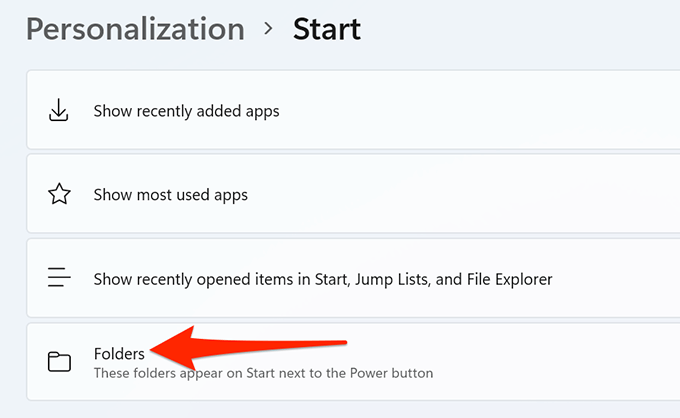
Task: Go back to Personalization via the breadcrumb
Action: coord(135,29)
